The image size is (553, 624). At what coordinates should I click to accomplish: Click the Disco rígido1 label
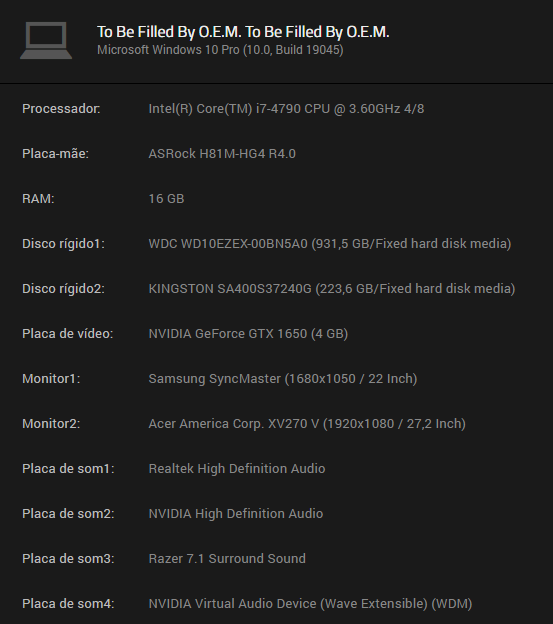63,244
